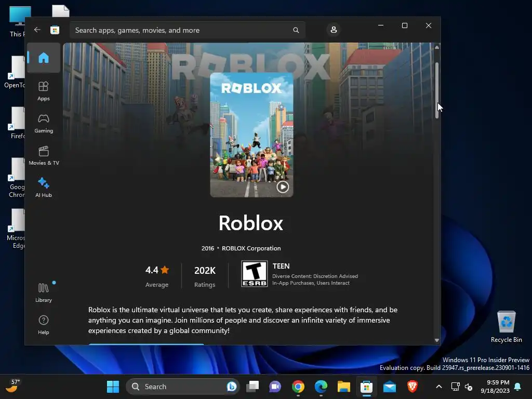Open File Explorer from the taskbar

(344, 387)
